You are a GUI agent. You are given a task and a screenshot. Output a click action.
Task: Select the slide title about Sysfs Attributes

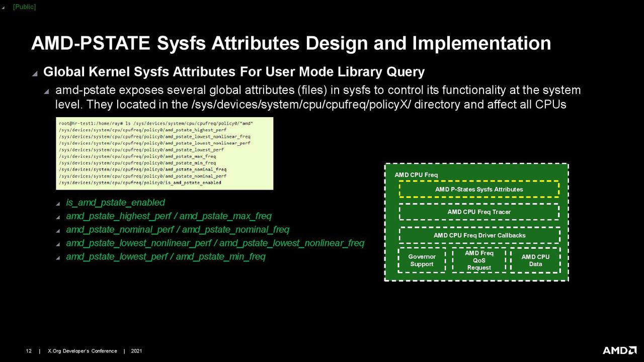291,43
